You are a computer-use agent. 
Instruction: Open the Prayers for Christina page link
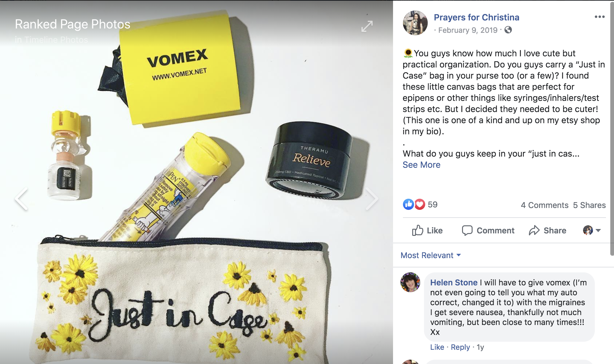coord(476,17)
